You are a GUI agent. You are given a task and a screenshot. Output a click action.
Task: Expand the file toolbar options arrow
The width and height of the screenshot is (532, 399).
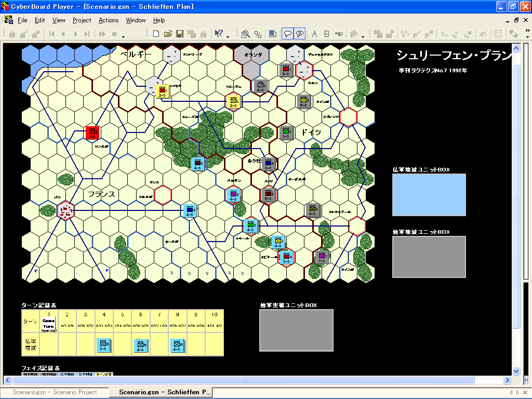pos(228,37)
